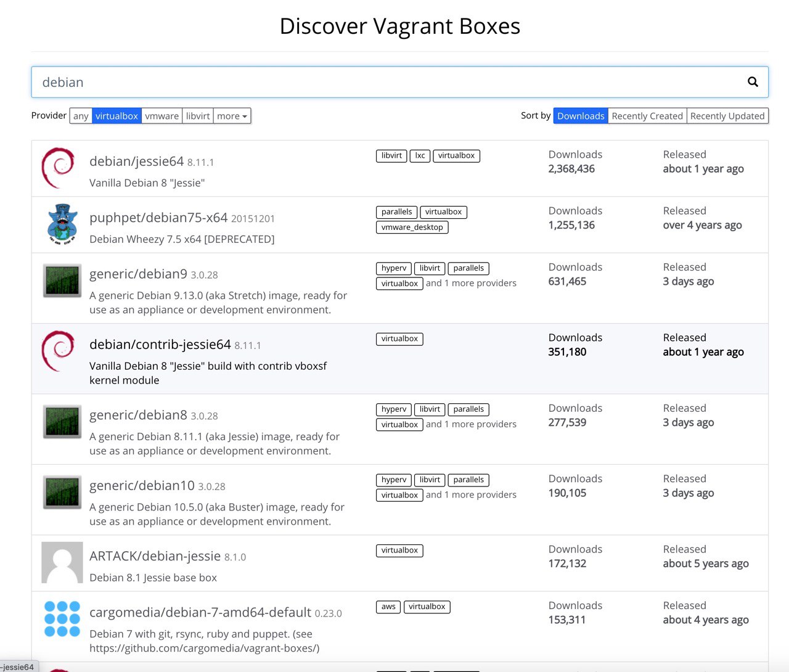The height and width of the screenshot is (672, 789).
Task: Click 'over 4 years ago' release text
Action: (702, 226)
